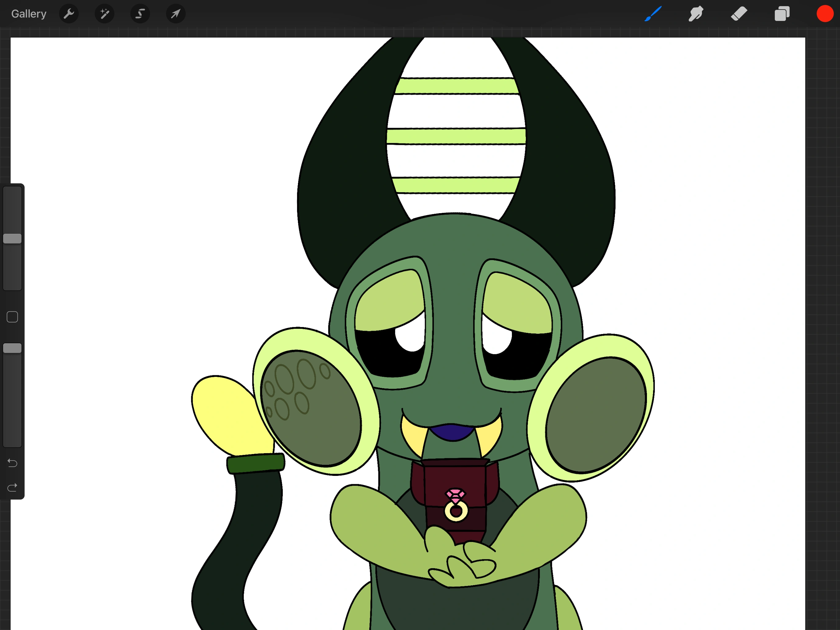Activate the Selection tool

coord(140,14)
